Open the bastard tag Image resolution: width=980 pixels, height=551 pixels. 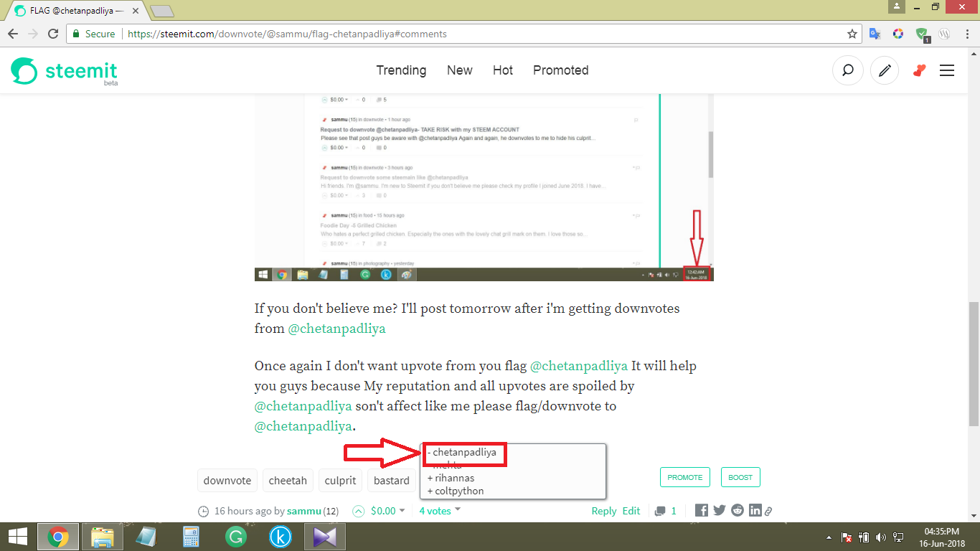tap(392, 480)
